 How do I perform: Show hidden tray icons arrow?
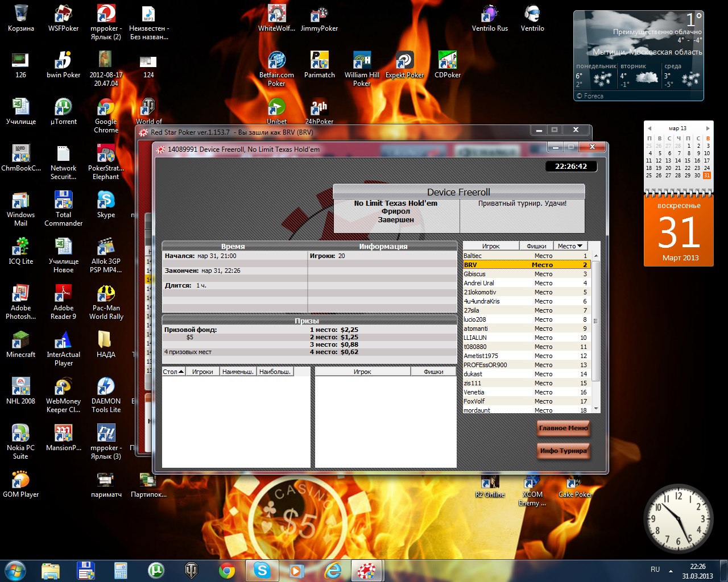tap(671, 570)
